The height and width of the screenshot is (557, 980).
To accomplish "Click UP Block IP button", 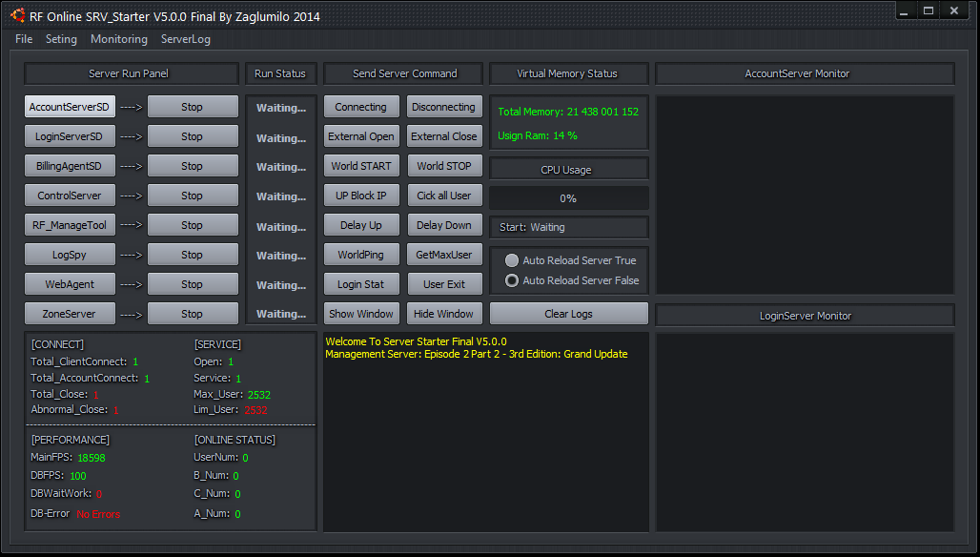I will pos(361,196).
